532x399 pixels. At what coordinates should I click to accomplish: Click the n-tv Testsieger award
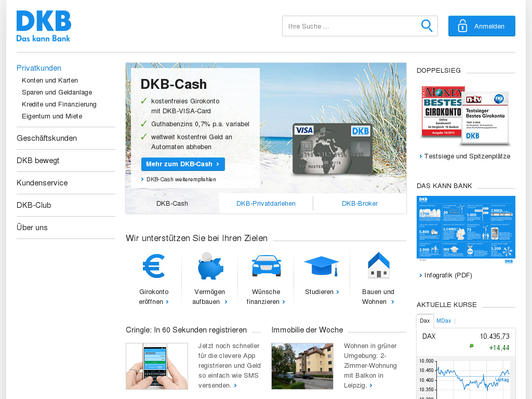485,117
